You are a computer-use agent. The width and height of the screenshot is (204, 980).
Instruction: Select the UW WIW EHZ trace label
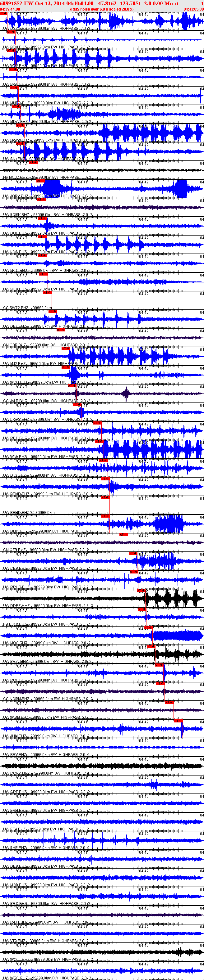pos(47,457)
